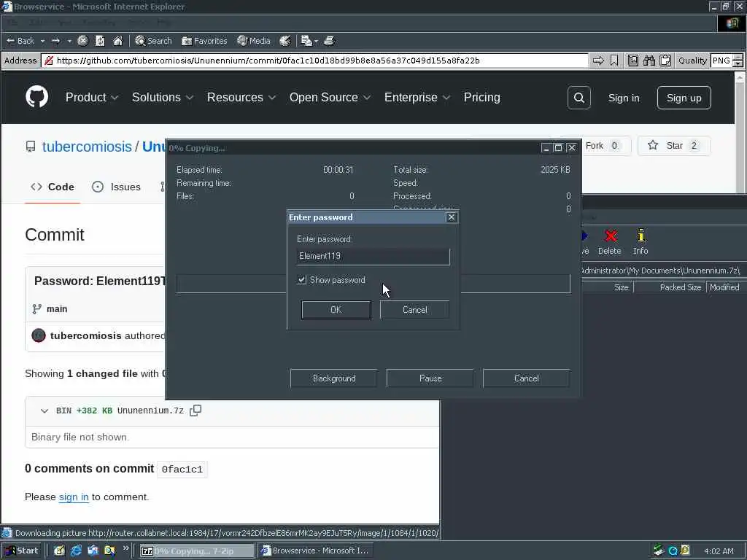Open the Windows Start button
Image resolution: width=747 pixels, height=560 pixels.
click(x=21, y=551)
